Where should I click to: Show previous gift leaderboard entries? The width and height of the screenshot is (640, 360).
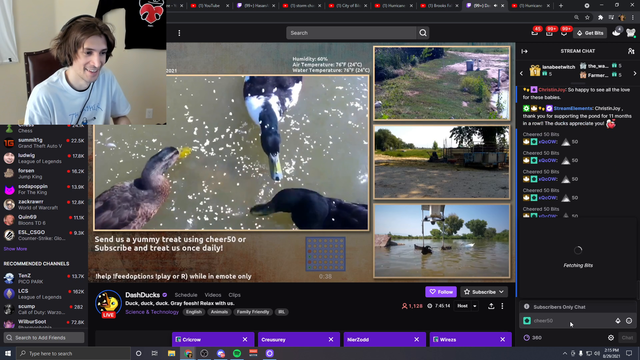pos(521,73)
